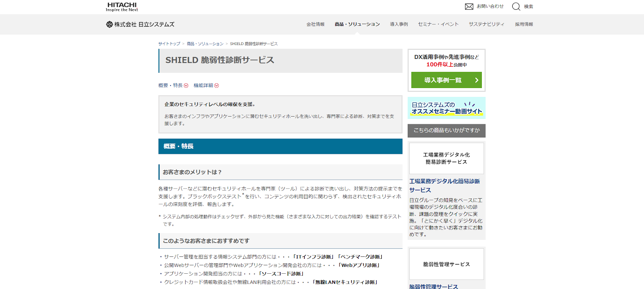Open オススメセミナー動画サイト banner
The image size is (644, 289).
tap(446, 108)
